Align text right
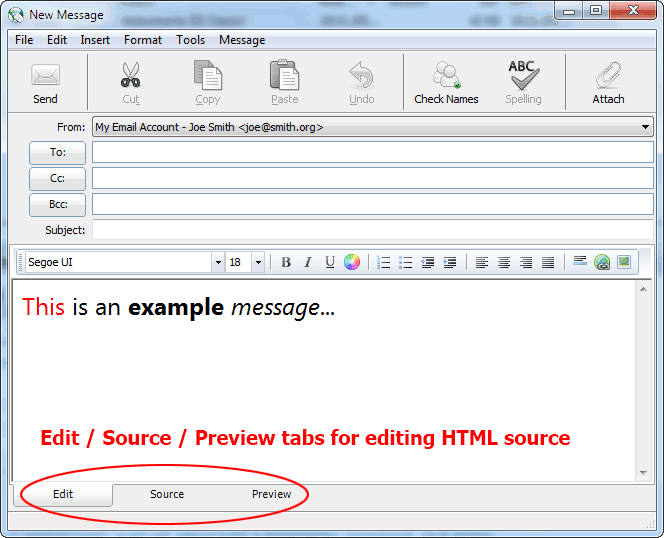The image size is (664, 538). (x=526, y=262)
